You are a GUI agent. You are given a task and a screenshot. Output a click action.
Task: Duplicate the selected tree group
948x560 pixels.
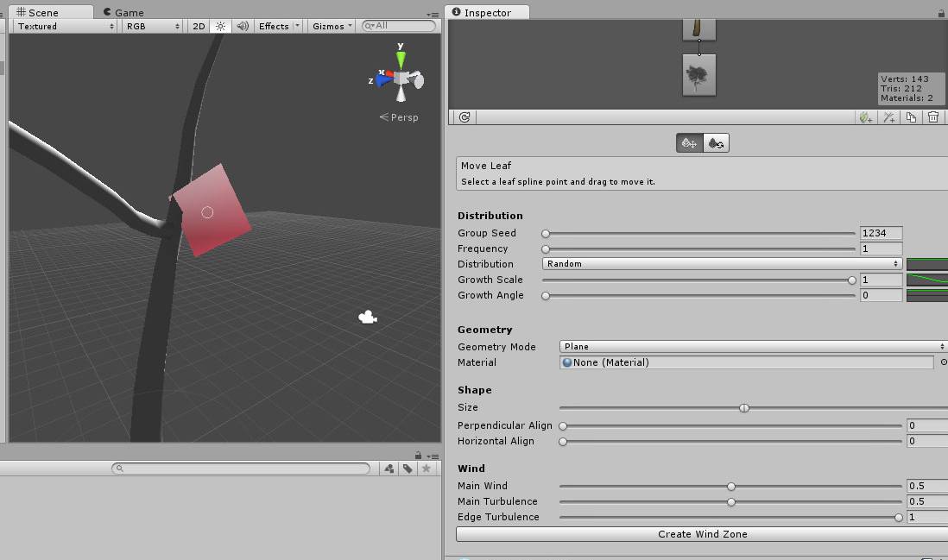(911, 117)
